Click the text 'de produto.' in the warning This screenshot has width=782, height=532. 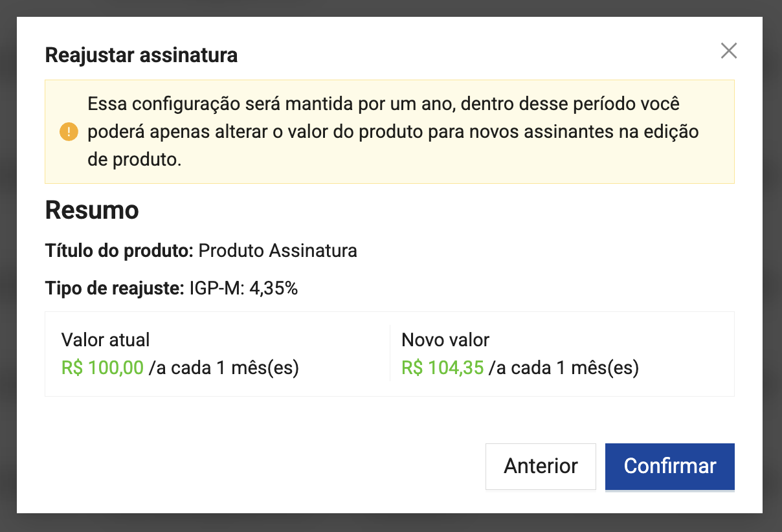click(x=134, y=159)
